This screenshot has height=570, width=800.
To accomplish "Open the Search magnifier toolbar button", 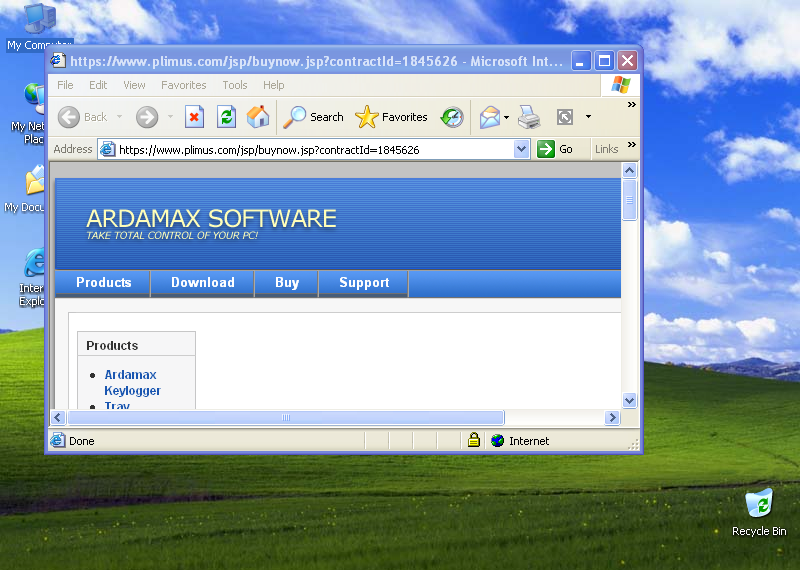I will click(x=314, y=117).
